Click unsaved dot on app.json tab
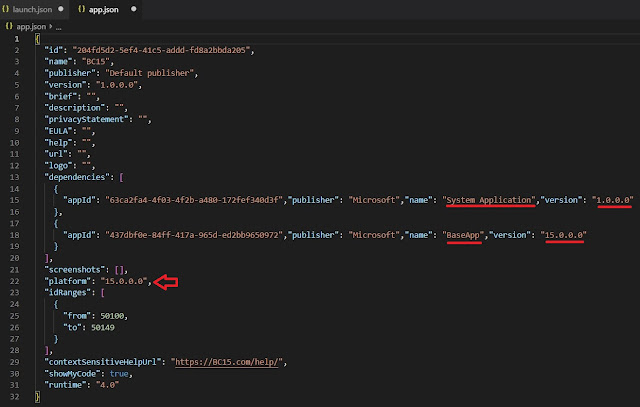This screenshot has width=640, height=407. coord(133,9)
